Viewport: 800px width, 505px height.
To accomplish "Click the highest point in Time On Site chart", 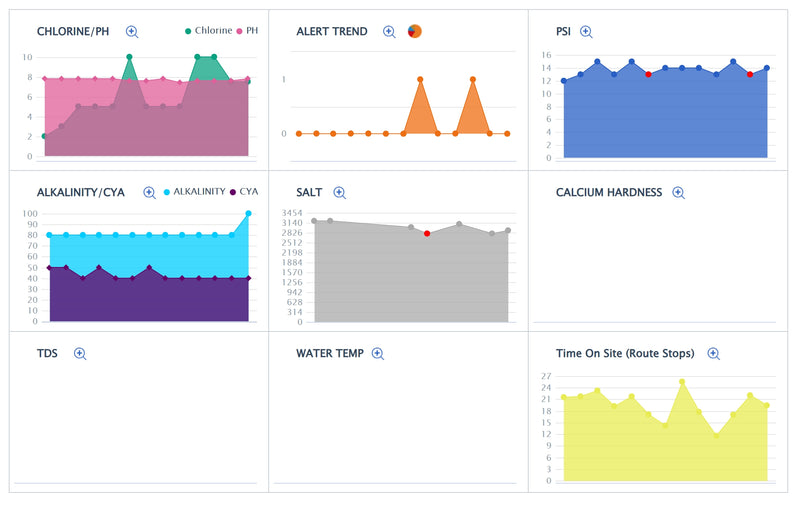I will [x=682, y=381].
